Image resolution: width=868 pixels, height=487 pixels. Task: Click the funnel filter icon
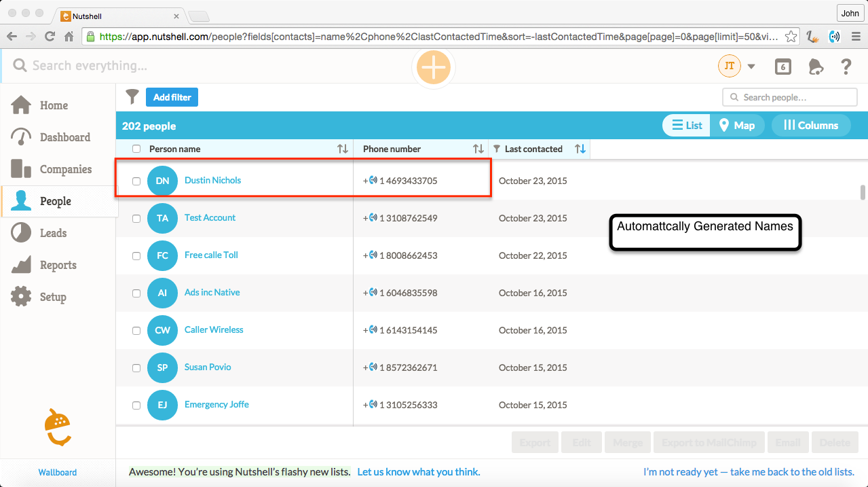tap(132, 97)
